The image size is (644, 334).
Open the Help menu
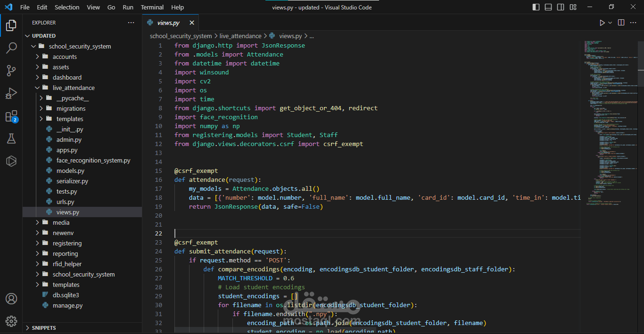pos(178,7)
